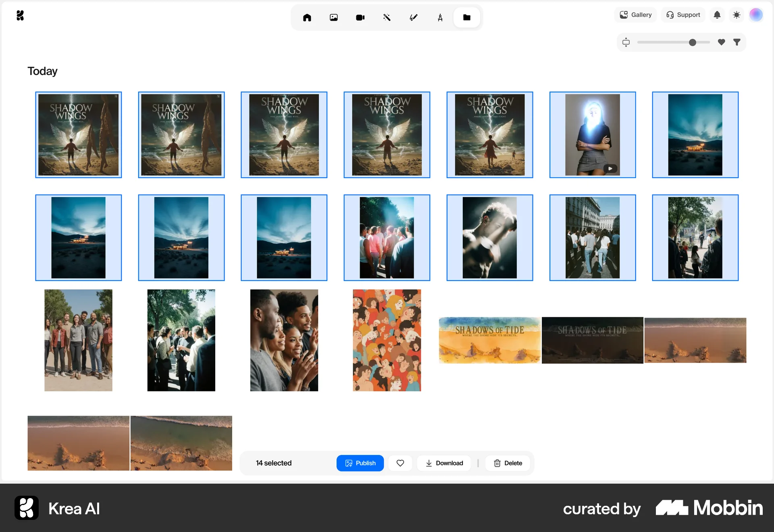The height and width of the screenshot is (532, 774).
Task: Open the Assets folder tab
Action: (x=467, y=17)
